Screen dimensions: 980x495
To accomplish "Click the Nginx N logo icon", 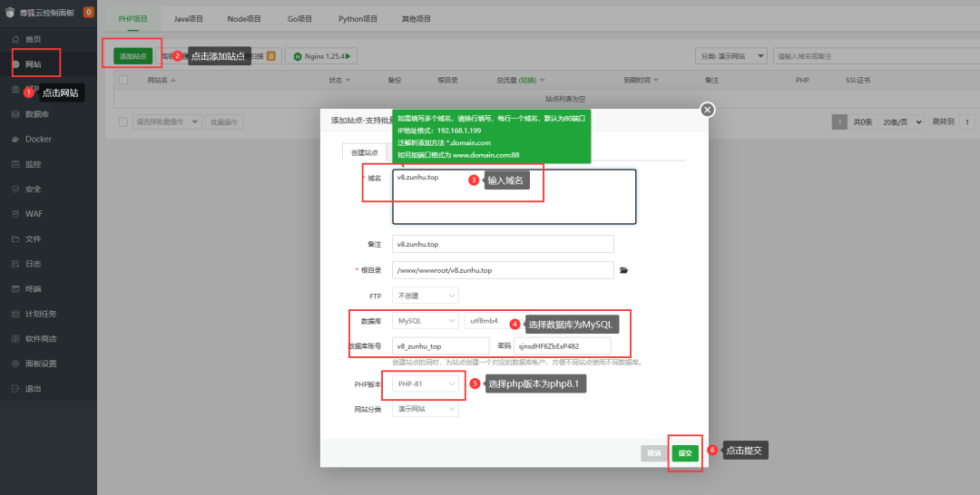I will pos(298,56).
